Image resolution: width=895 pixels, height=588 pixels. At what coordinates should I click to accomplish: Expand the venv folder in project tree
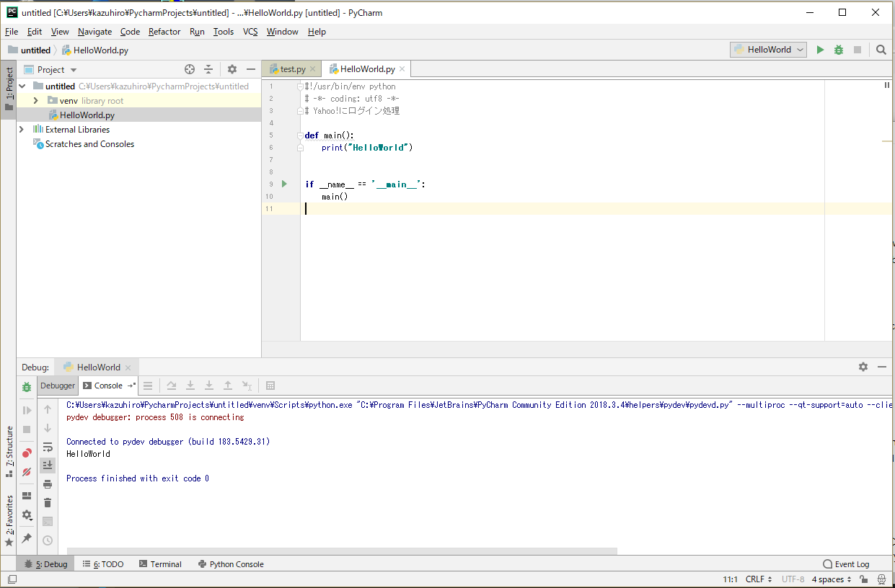click(x=35, y=101)
